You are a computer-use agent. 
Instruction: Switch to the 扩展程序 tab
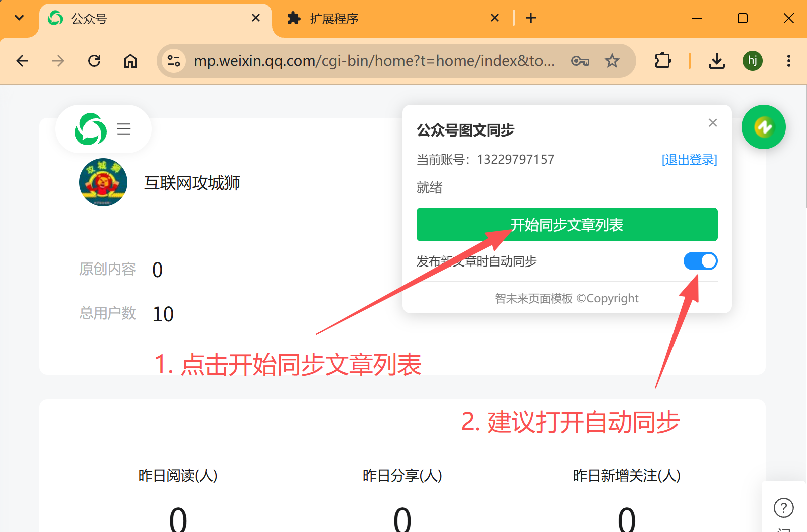coord(391,19)
